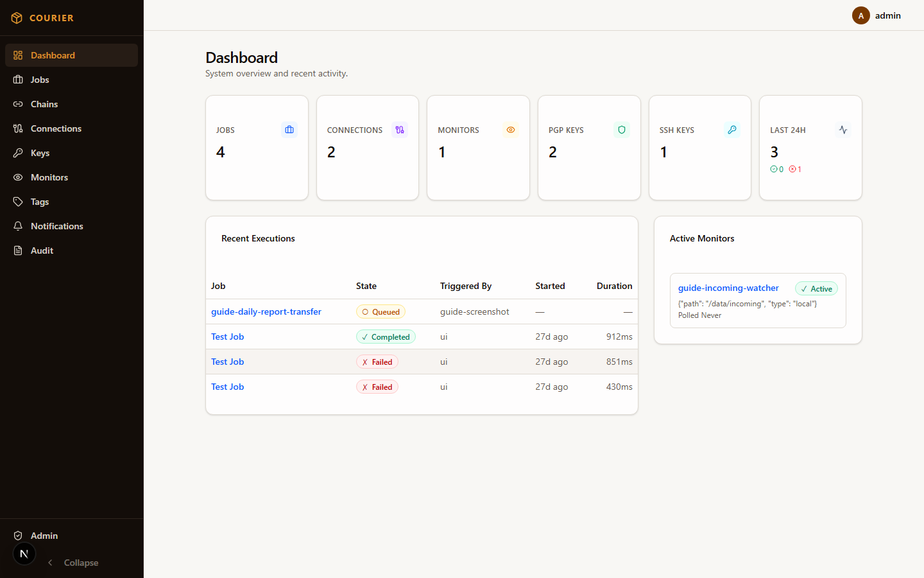Click the Admin shield icon at sidebar bottom

point(18,536)
